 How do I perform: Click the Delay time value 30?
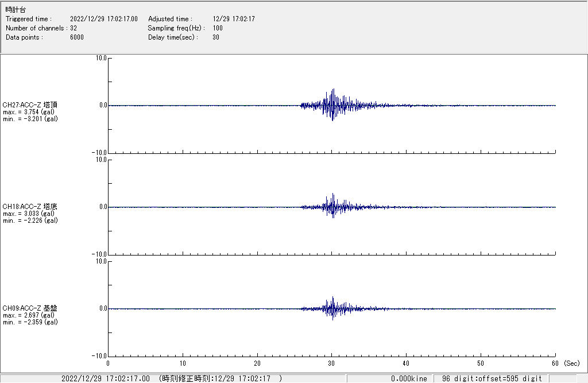[x=216, y=37]
